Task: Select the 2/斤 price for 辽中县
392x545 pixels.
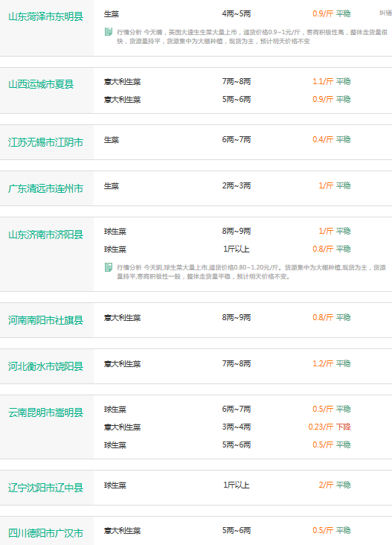Action: [x=326, y=485]
